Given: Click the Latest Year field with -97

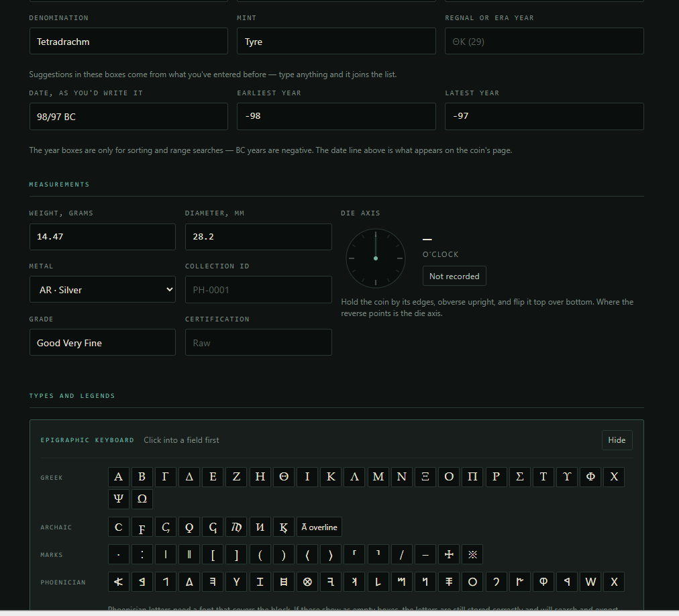Looking at the screenshot, I should tap(544, 116).
